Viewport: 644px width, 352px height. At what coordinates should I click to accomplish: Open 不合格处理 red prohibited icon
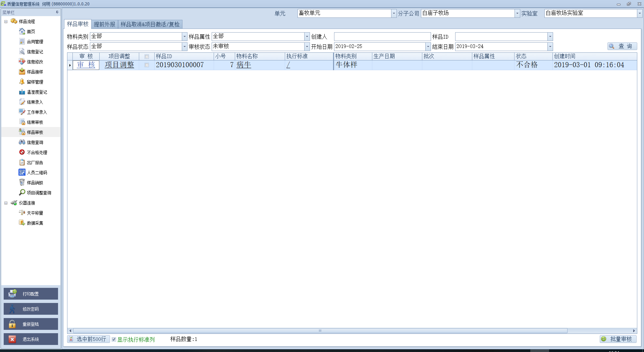coord(22,152)
